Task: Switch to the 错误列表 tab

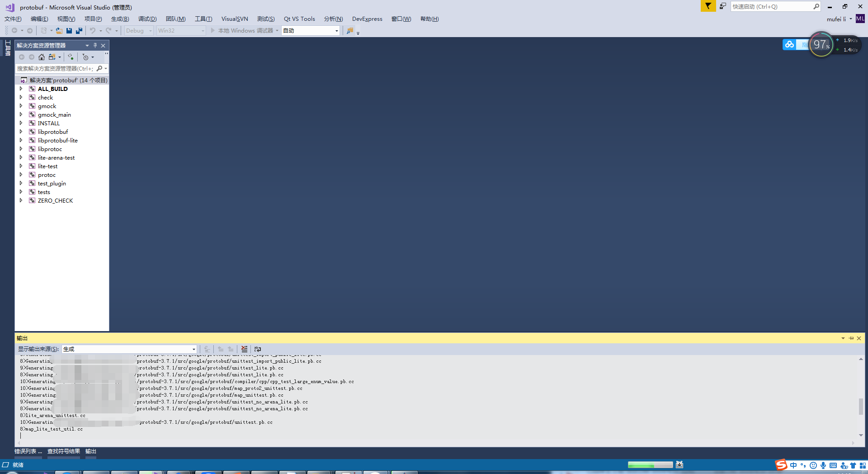Action: 28,451
